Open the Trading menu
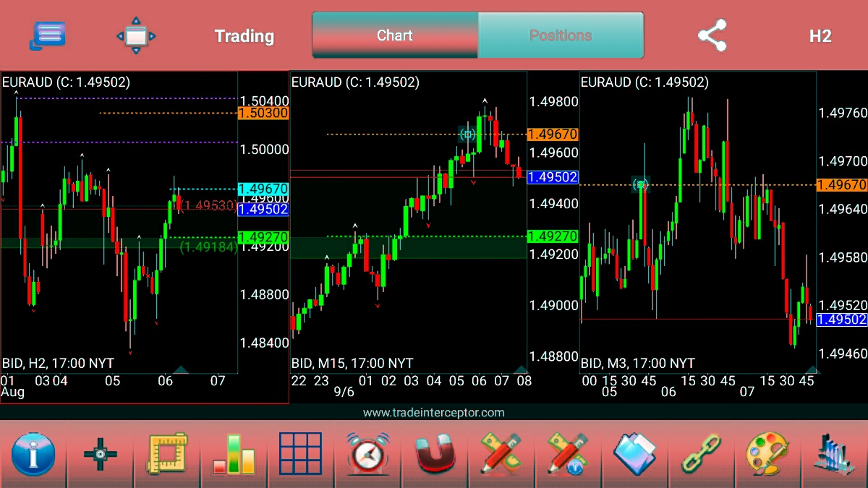This screenshot has width=868, height=488. pos(244,36)
